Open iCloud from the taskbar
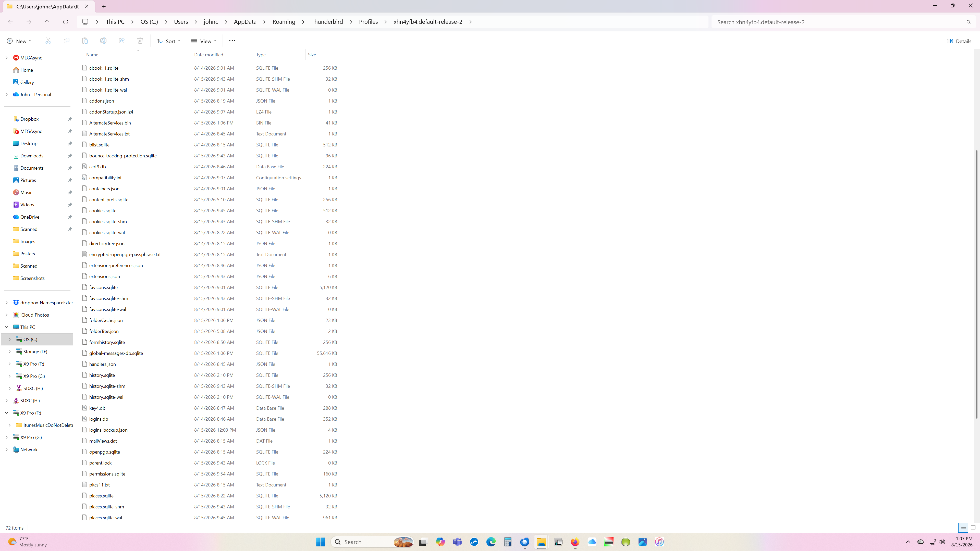This screenshot has width=980, height=551. 592,542
